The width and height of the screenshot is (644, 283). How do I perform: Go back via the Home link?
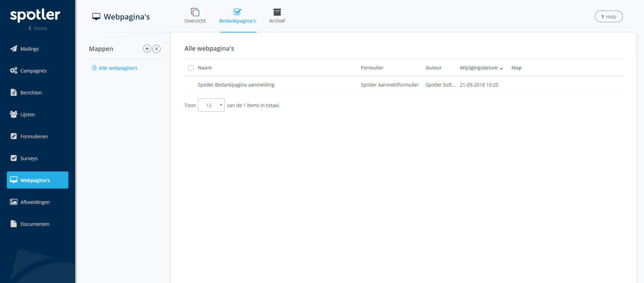(38, 28)
